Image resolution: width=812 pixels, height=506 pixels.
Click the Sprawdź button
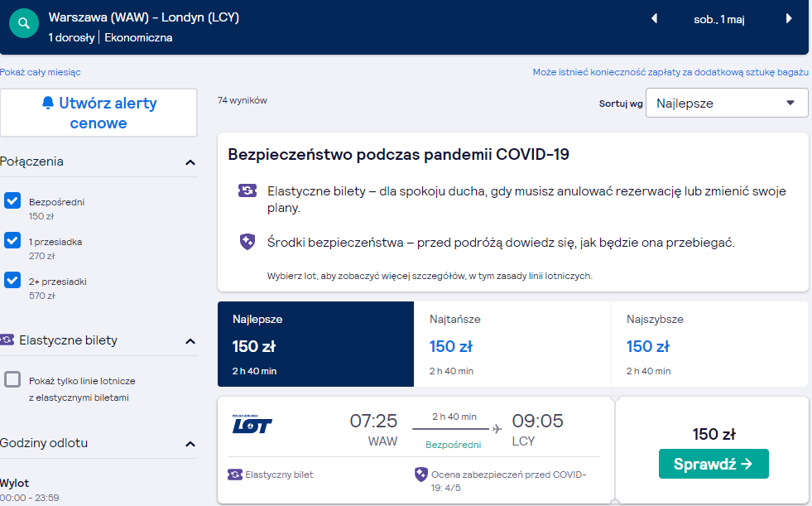coord(714,464)
